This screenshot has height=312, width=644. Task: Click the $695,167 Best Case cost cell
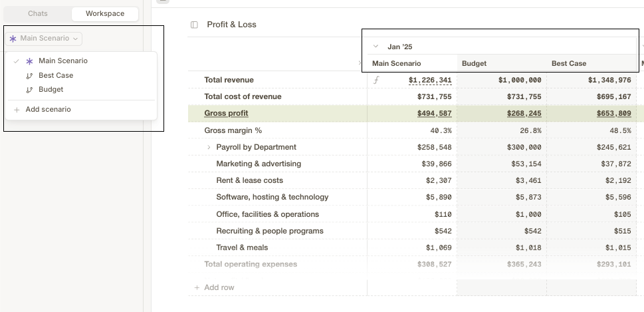click(613, 97)
